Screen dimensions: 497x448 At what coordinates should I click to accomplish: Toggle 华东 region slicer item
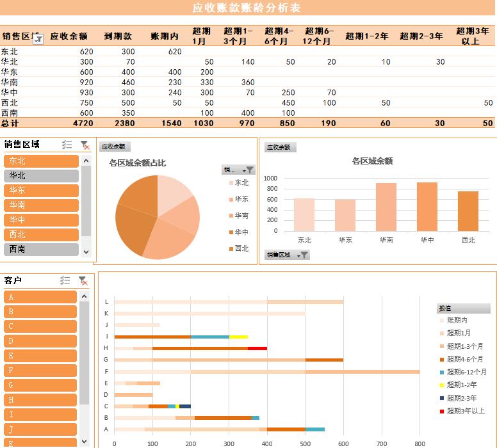point(41,191)
